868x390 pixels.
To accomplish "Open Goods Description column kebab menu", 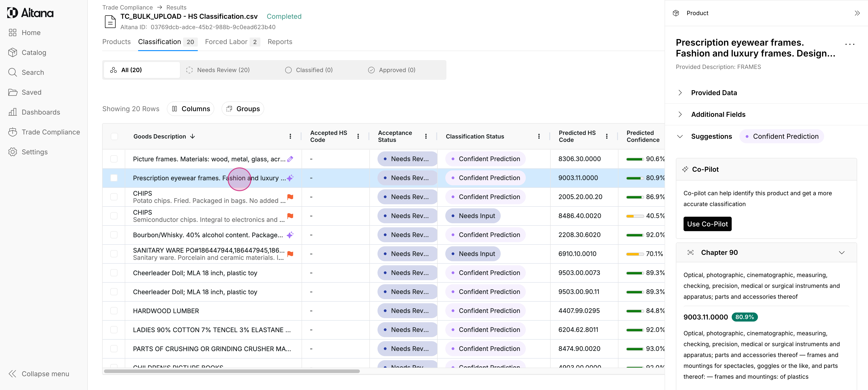I will coord(290,136).
